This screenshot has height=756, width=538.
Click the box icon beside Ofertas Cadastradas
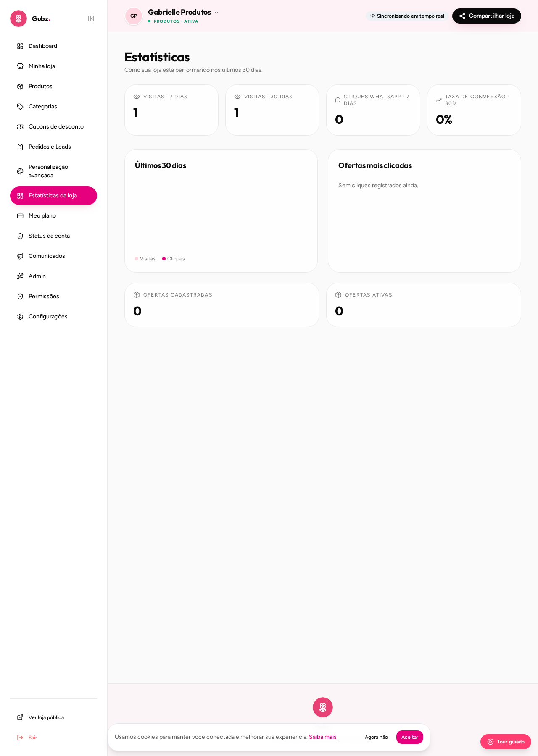pyautogui.click(x=137, y=295)
